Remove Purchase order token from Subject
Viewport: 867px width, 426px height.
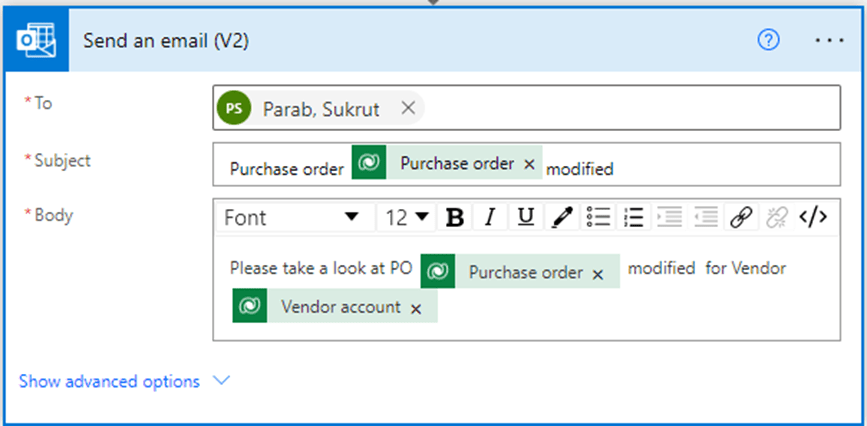[x=530, y=164]
